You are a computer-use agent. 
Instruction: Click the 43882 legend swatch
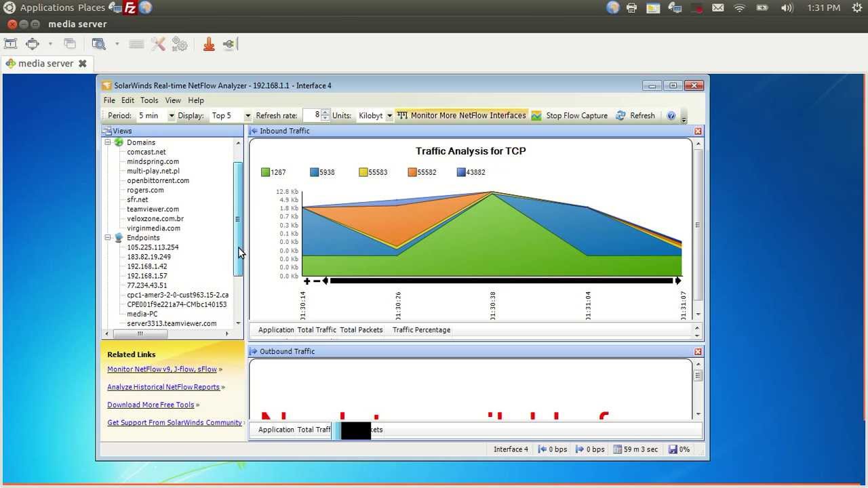point(461,172)
